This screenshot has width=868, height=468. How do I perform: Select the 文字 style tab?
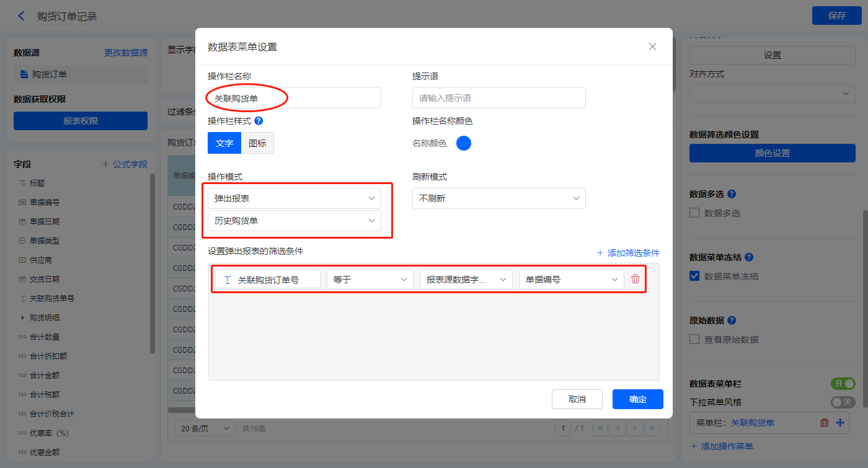pos(224,143)
